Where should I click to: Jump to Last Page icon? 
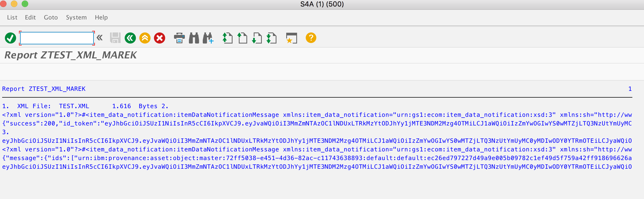pos(272,38)
